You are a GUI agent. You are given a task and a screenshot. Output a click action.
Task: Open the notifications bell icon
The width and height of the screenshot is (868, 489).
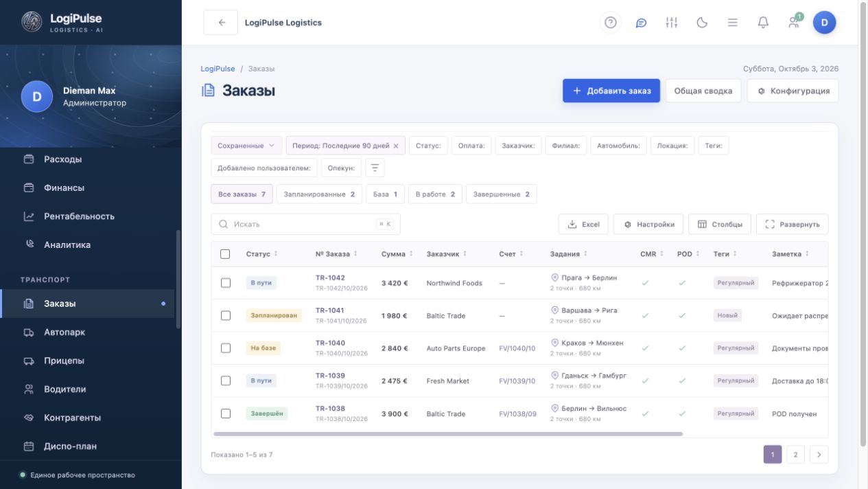click(x=763, y=23)
